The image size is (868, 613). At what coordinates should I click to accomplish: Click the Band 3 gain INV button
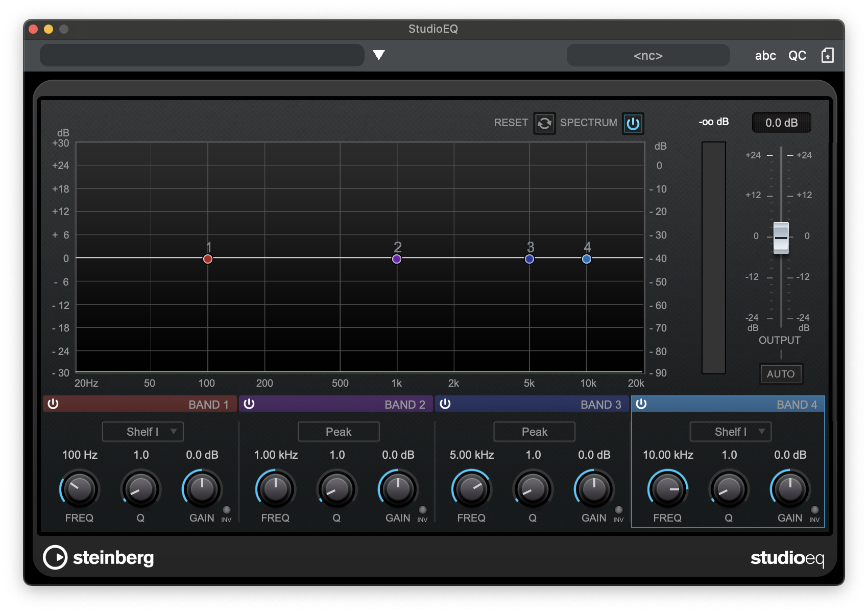pyautogui.click(x=619, y=510)
